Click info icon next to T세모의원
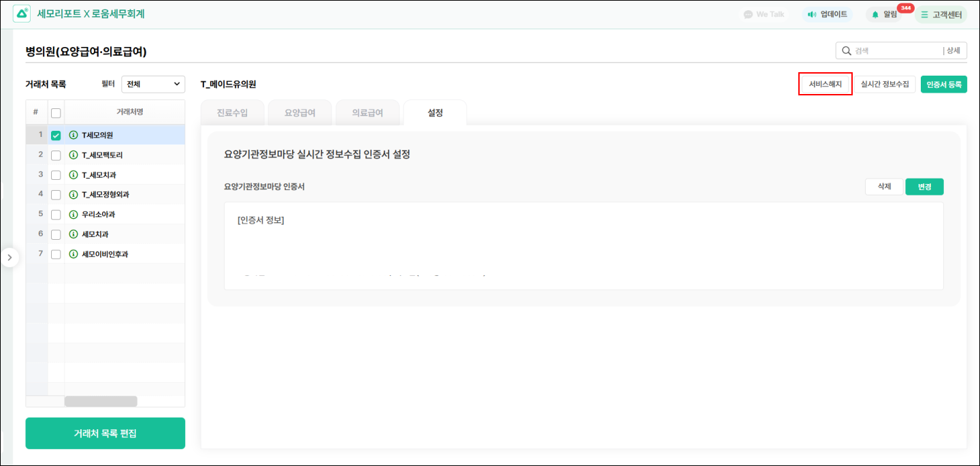Image resolution: width=980 pixels, height=466 pixels. click(73, 135)
